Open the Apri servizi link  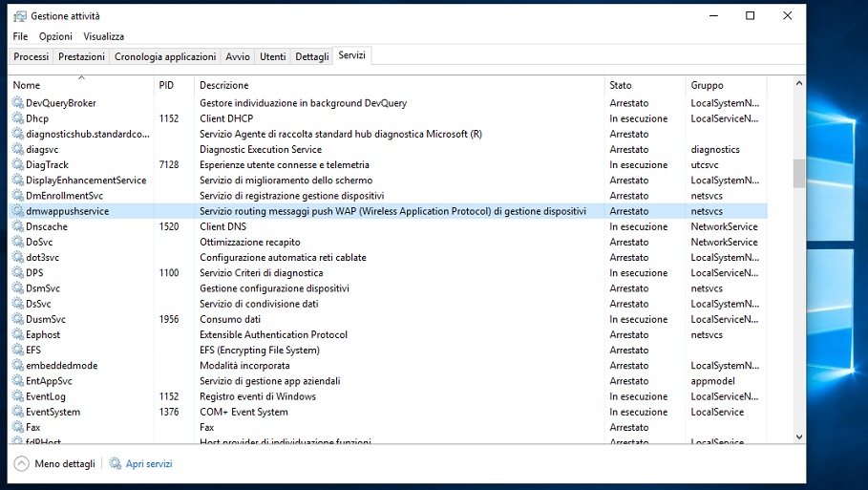click(149, 464)
